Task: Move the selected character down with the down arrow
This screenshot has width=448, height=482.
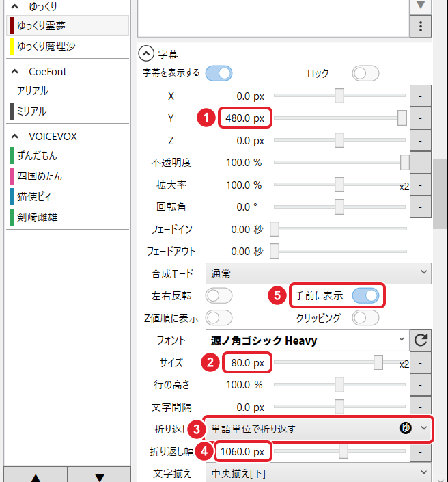Action: (99, 475)
